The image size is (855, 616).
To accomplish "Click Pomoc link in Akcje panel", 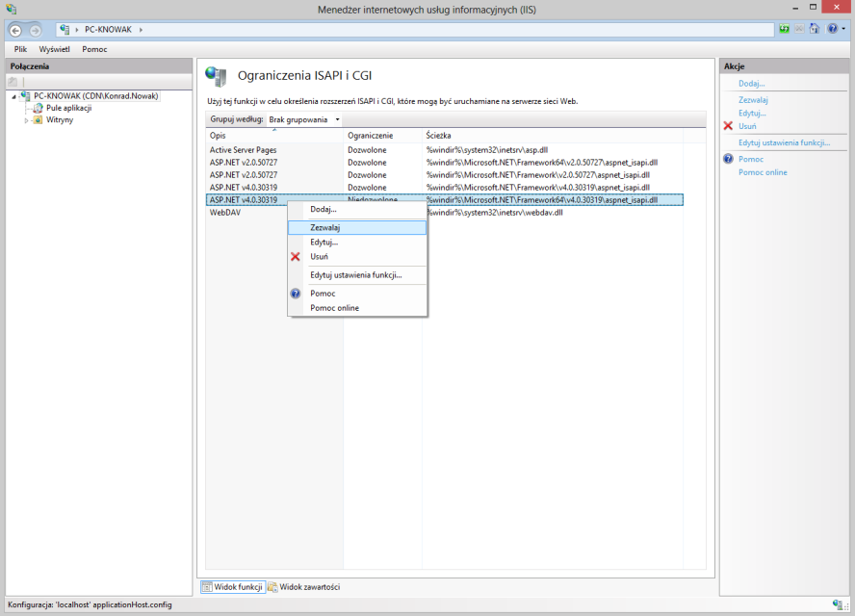I will (x=751, y=159).
